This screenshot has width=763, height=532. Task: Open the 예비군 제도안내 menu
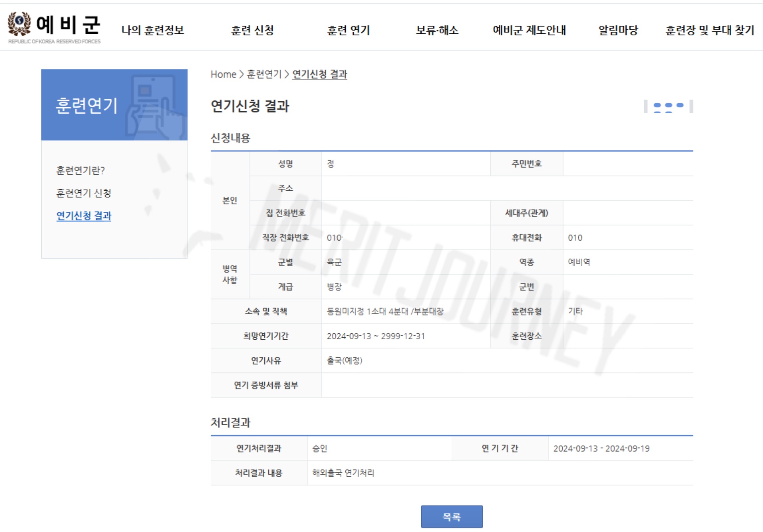pyautogui.click(x=529, y=30)
